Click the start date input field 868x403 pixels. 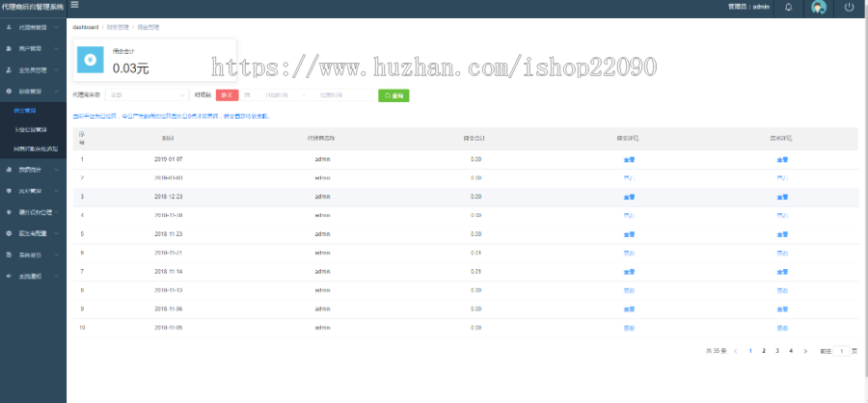pos(275,95)
